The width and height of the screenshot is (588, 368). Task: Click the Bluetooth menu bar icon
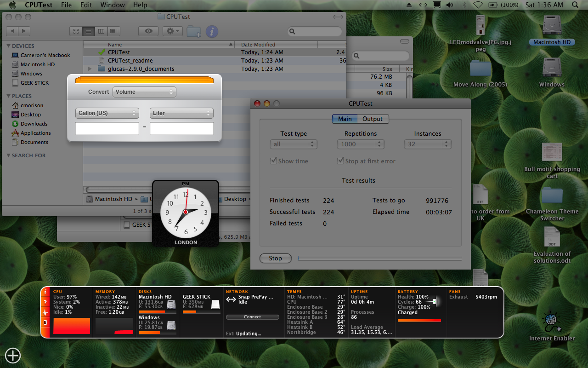[464, 5]
